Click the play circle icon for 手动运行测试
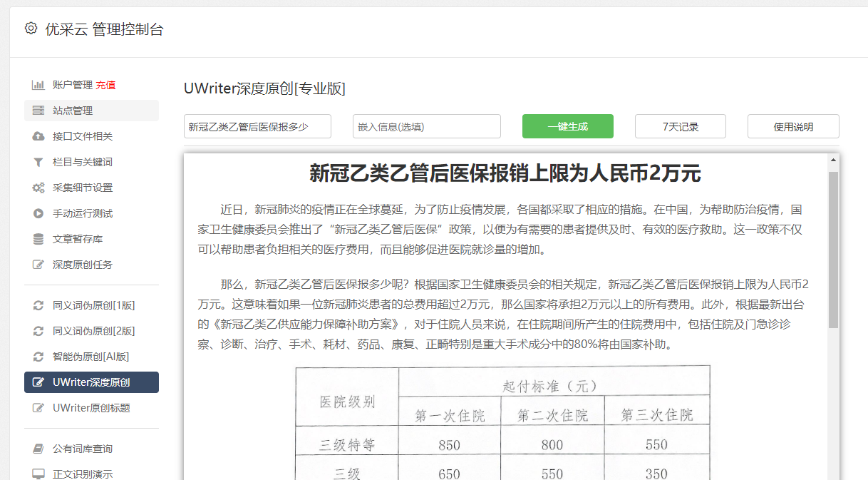This screenshot has width=868, height=480. tap(38, 213)
